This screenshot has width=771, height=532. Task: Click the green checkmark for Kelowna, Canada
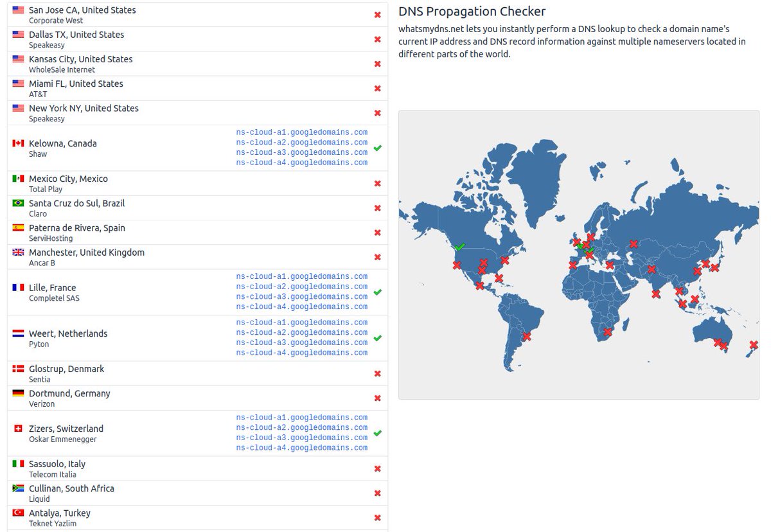coord(377,148)
